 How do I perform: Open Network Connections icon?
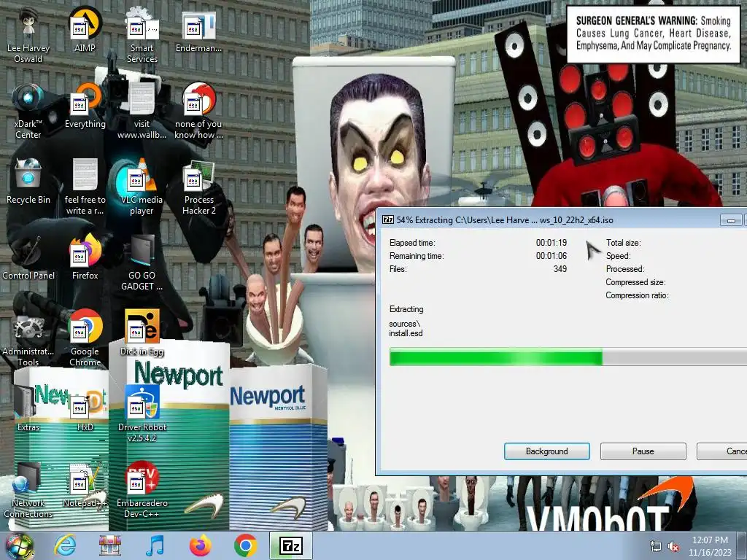[28, 490]
